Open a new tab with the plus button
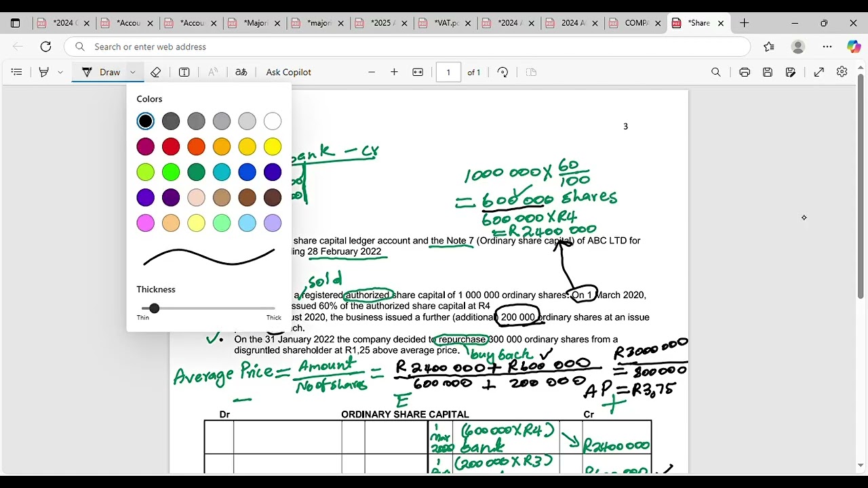The height and width of the screenshot is (488, 868). tap(744, 23)
